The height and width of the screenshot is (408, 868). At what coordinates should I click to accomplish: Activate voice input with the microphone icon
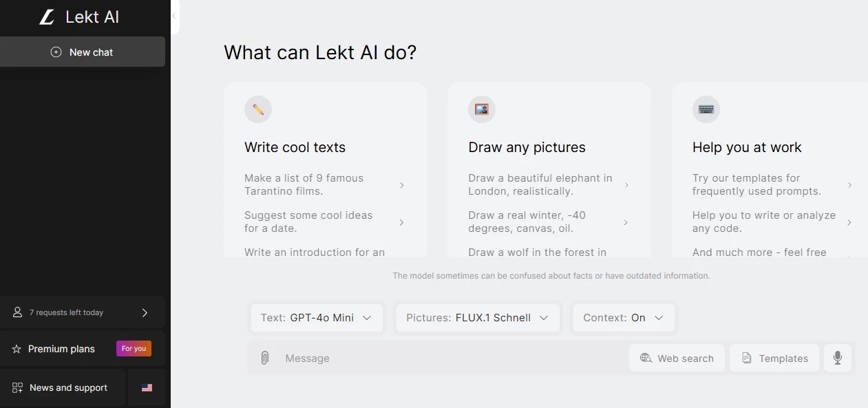point(838,358)
